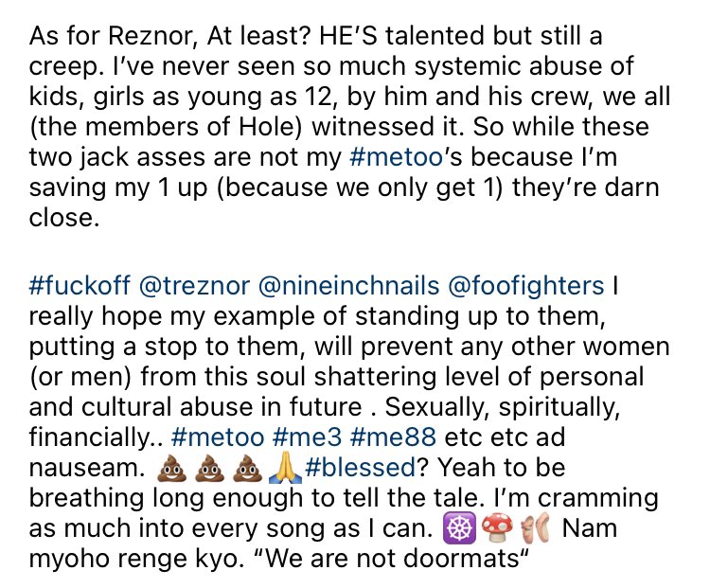Screen dimensions: 710x588
Task: Open the #fuckoff hashtag
Action: (78, 285)
